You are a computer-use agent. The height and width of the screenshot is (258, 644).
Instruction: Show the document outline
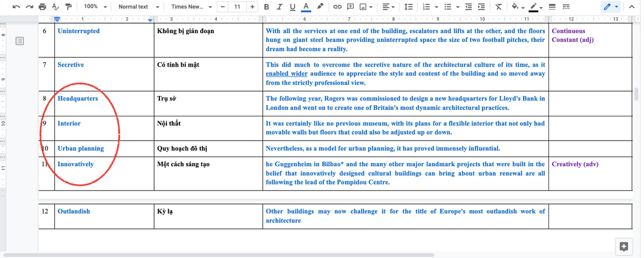pos(20,41)
